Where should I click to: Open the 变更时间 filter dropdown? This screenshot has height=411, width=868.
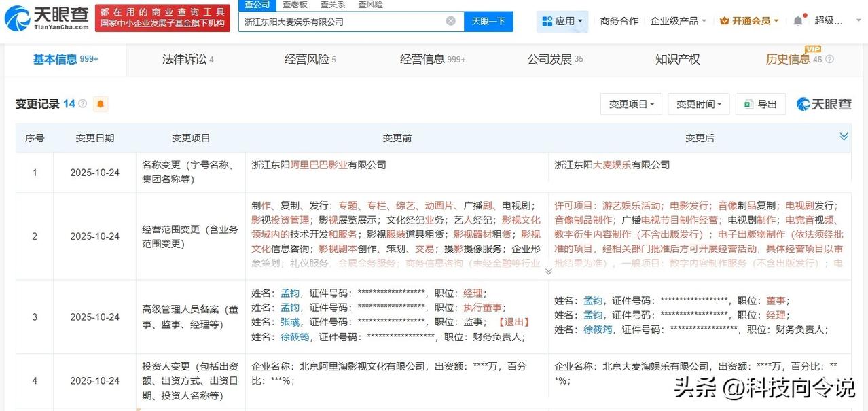coord(698,103)
